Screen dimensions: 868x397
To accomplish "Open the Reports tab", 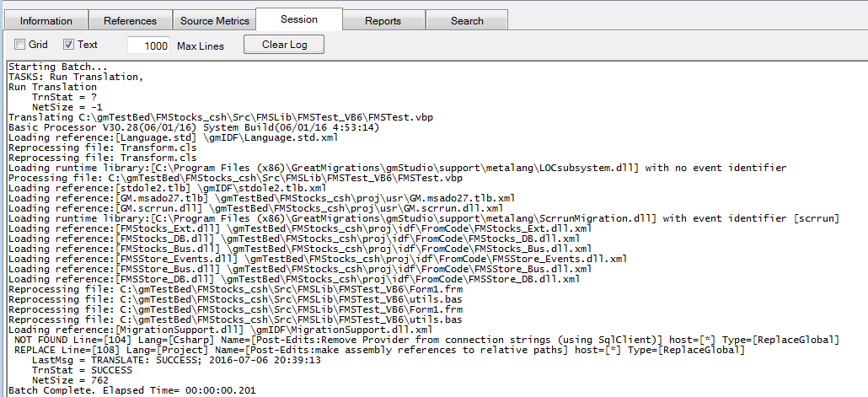I will (x=383, y=20).
